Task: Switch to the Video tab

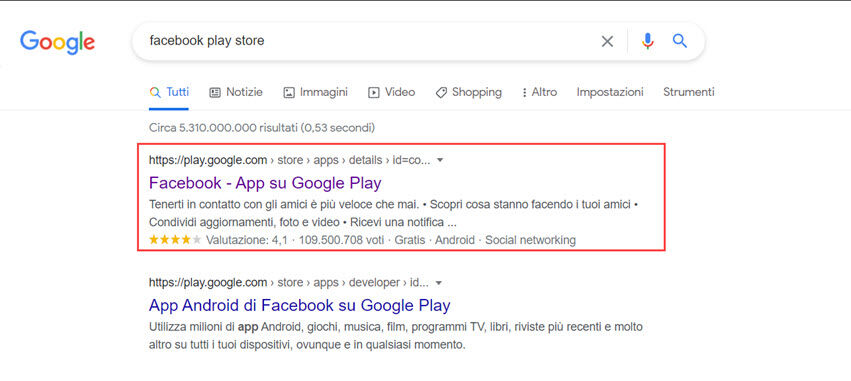Action: click(x=391, y=92)
